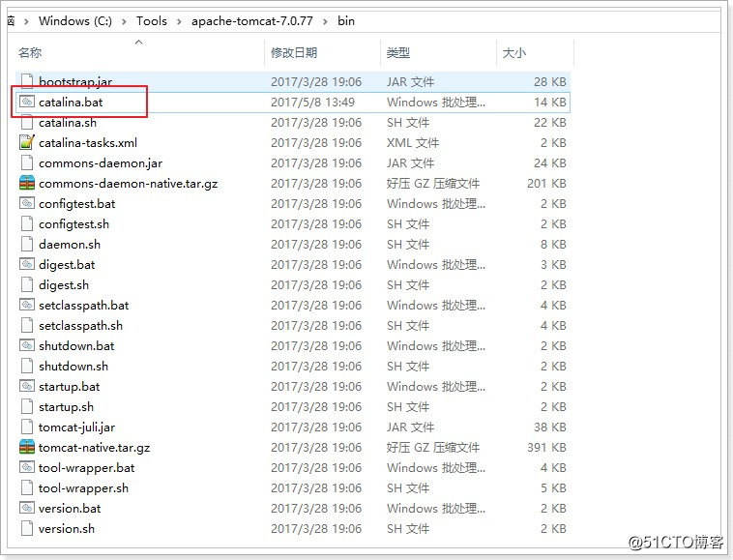Navigate to apache-tomcat-7.0.77 in address bar

tap(252, 21)
